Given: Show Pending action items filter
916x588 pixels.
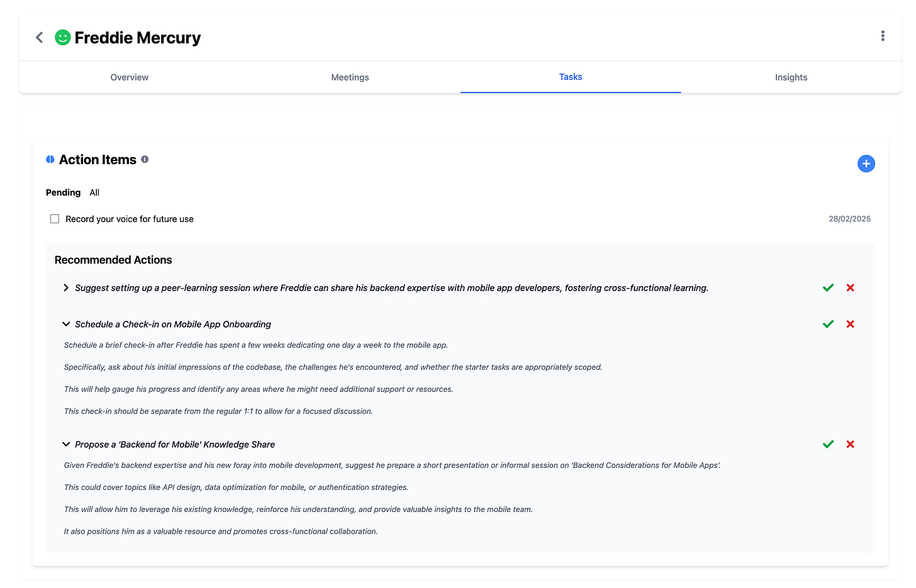Looking at the screenshot, I should coord(63,192).
